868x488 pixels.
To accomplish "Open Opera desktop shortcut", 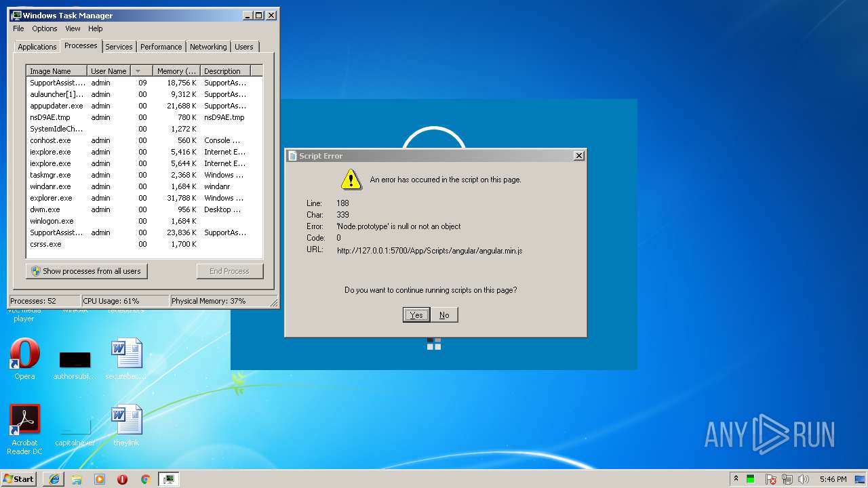I will (24, 359).
